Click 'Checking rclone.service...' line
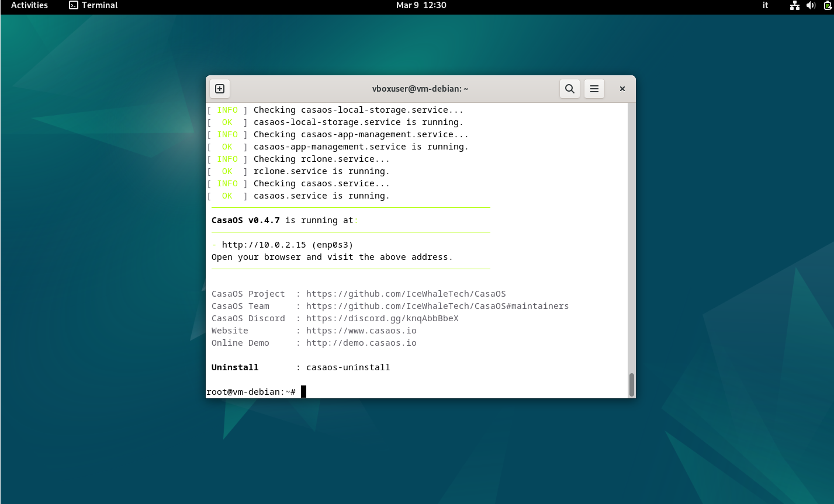 pos(322,159)
